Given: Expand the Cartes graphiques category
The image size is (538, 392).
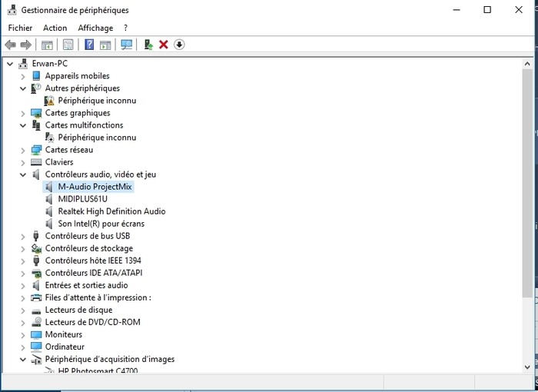Looking at the screenshot, I should click(23, 113).
